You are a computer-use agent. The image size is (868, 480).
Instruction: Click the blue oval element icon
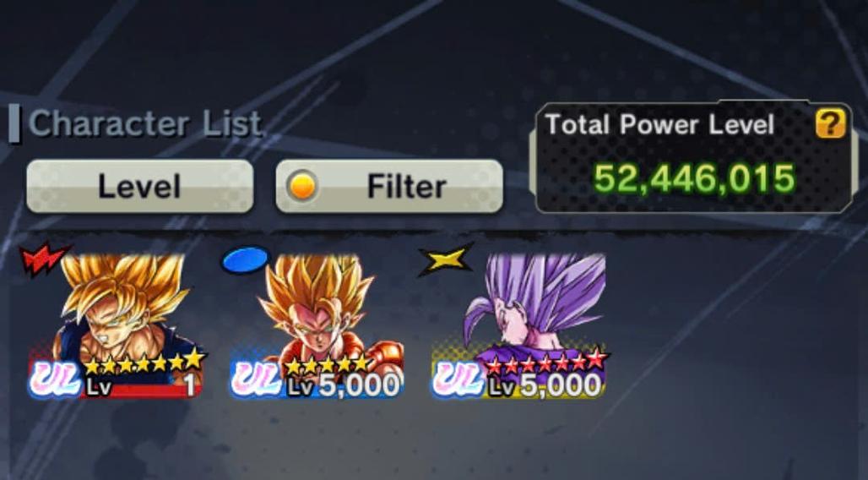(x=245, y=259)
